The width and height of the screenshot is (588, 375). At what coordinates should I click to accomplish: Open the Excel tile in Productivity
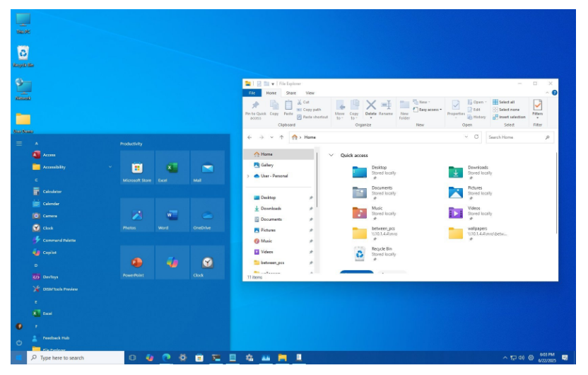[x=172, y=168]
